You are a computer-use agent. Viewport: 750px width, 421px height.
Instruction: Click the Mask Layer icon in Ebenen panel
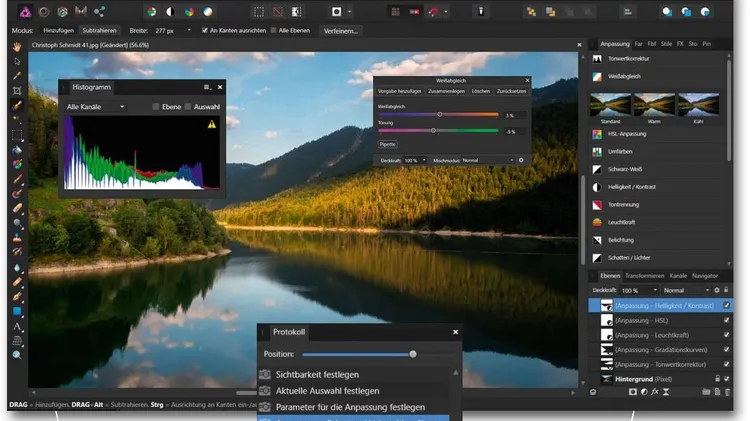coord(633,392)
